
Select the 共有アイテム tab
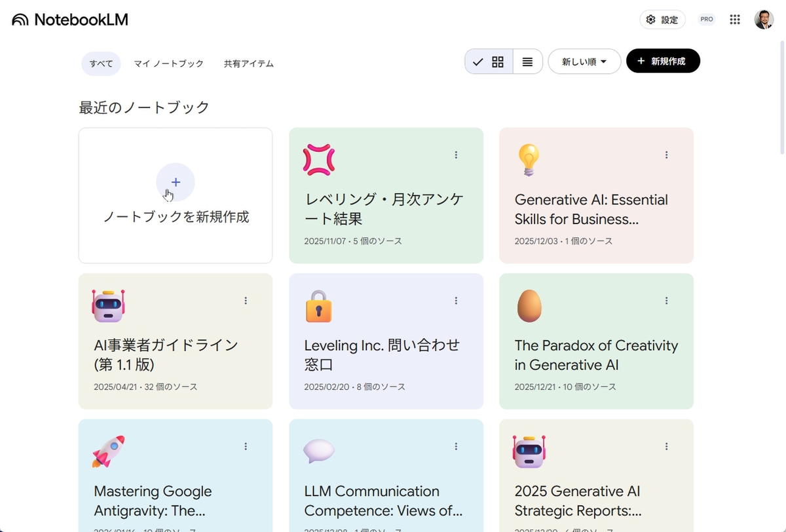point(249,64)
